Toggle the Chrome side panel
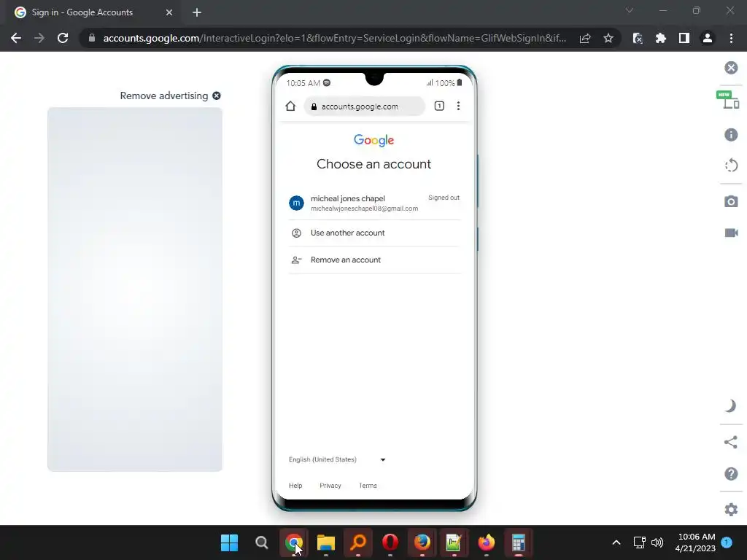 tap(684, 38)
